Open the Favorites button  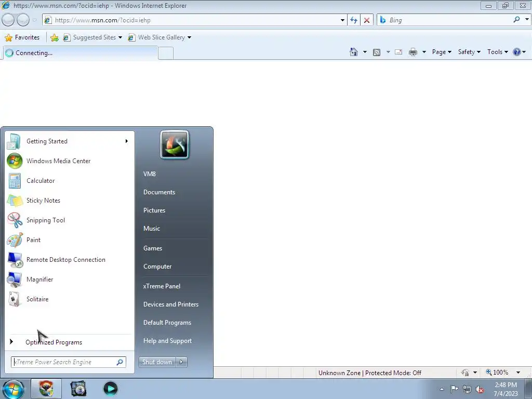tap(22, 37)
